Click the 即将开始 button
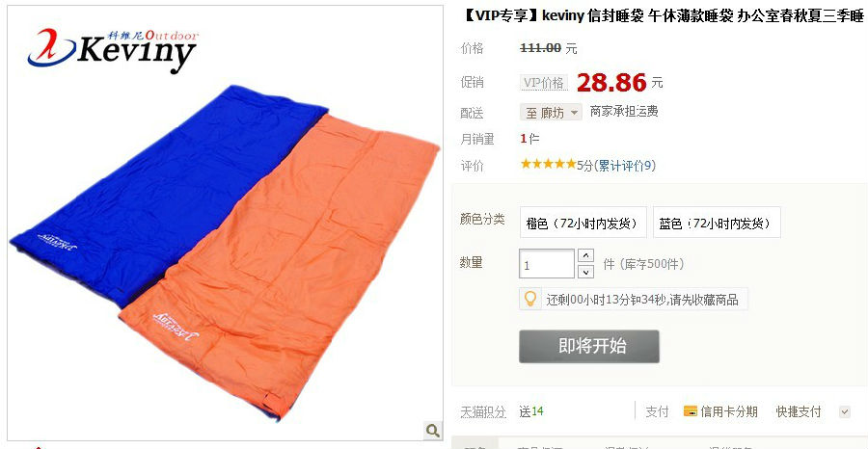Screen dimensions: 868x449 (x=589, y=346)
